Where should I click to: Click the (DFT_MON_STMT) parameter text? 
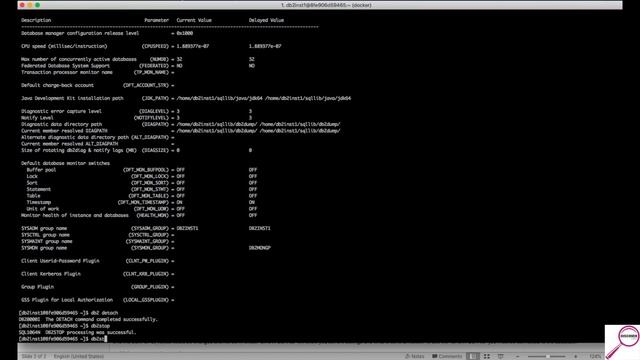pyautogui.click(x=150, y=189)
